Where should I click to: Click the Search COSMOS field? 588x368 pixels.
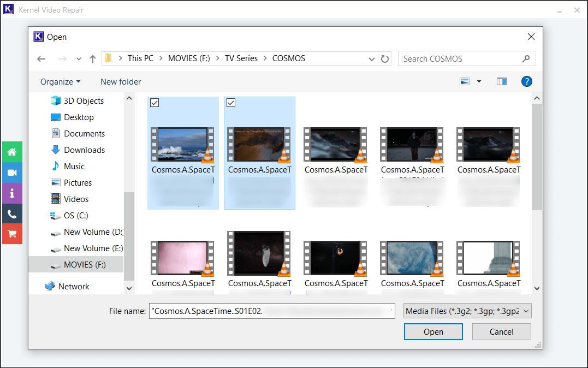tap(467, 58)
